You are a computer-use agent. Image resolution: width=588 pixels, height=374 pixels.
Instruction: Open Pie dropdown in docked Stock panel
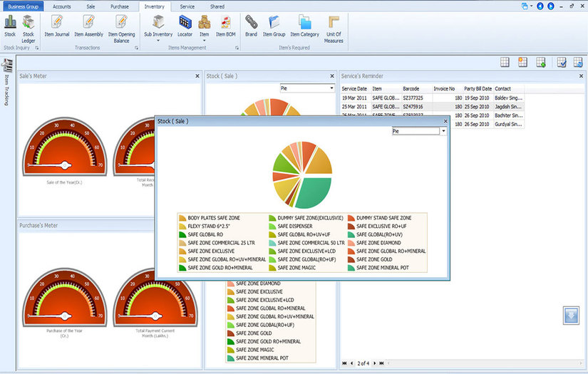(331, 88)
